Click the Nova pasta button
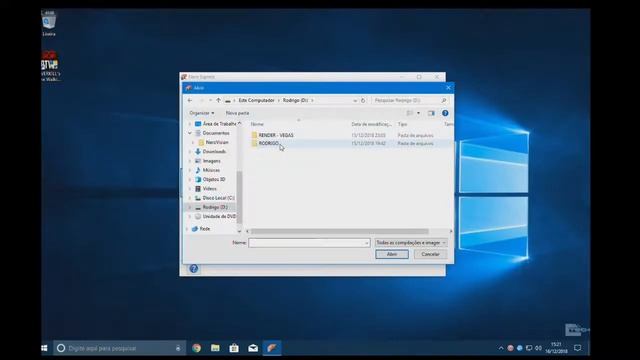Image resolution: width=640 pixels, height=360 pixels. click(237, 113)
